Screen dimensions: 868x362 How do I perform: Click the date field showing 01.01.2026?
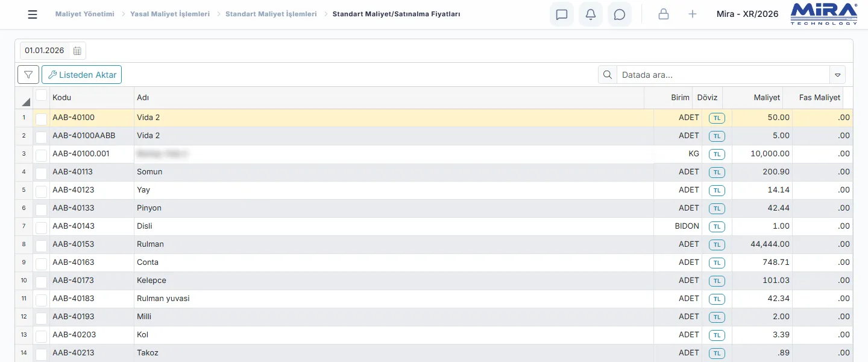click(x=45, y=51)
